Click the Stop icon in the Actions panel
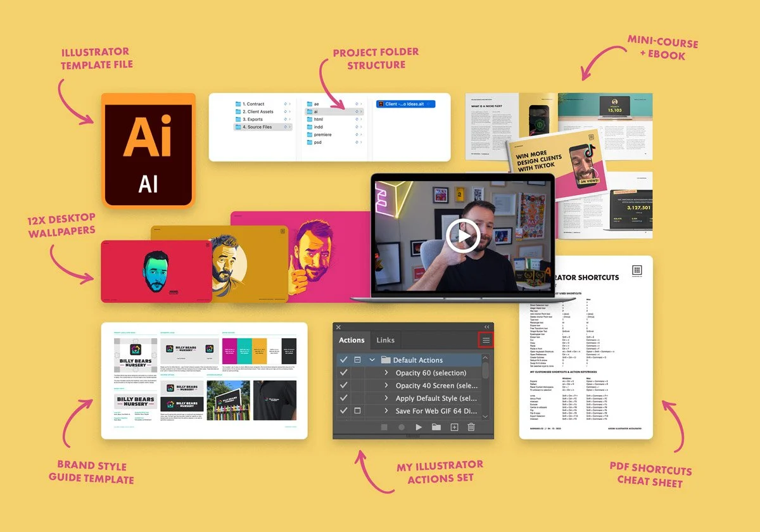Viewport: 760px width, 532px height. 384,427
